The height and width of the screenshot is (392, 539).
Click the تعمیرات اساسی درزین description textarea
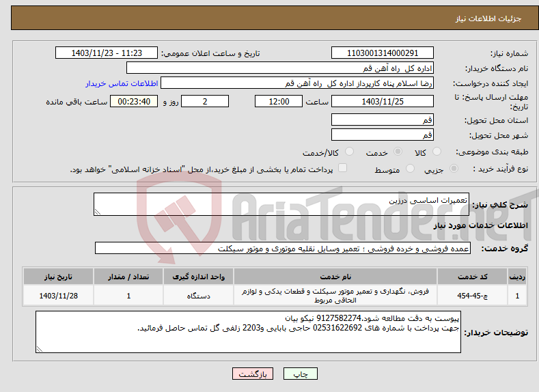[281, 204]
